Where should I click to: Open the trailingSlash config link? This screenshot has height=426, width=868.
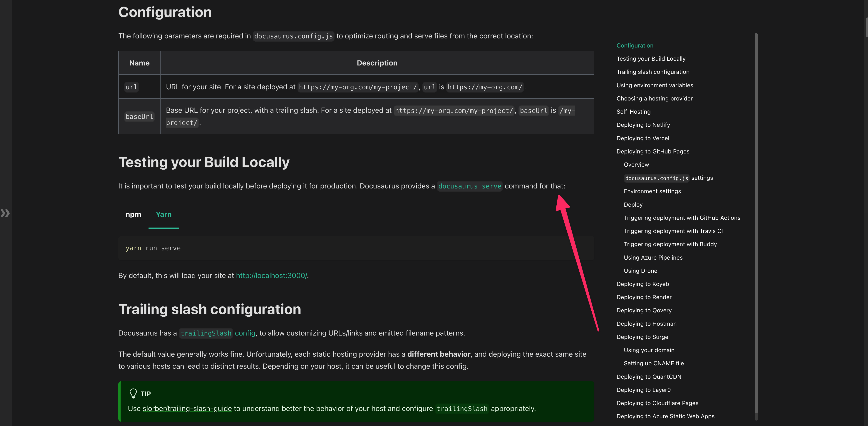(x=217, y=333)
